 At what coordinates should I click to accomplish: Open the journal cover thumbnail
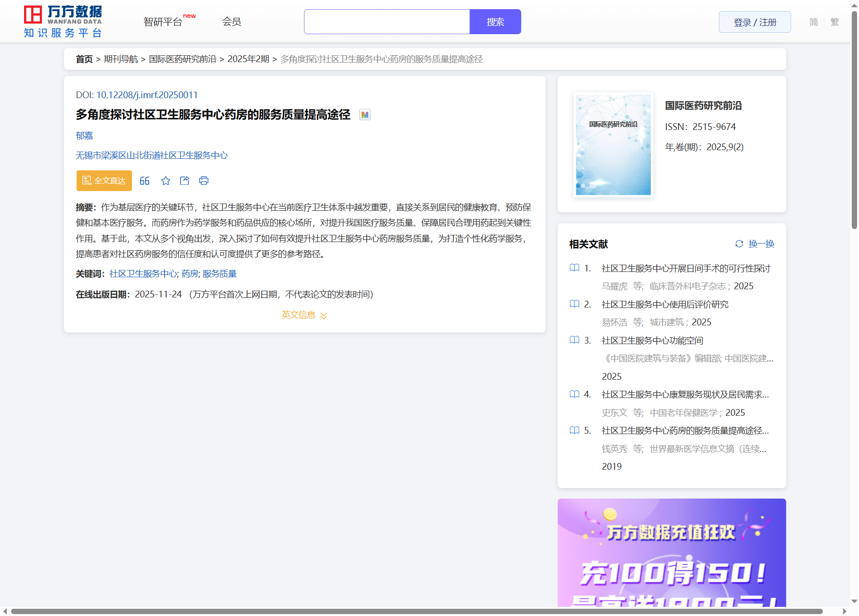(x=613, y=144)
